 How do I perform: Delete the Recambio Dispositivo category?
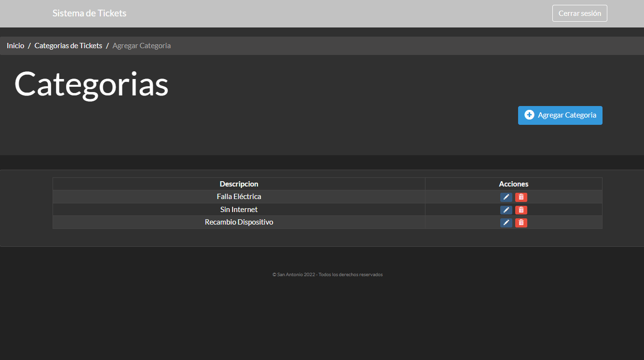(x=521, y=223)
